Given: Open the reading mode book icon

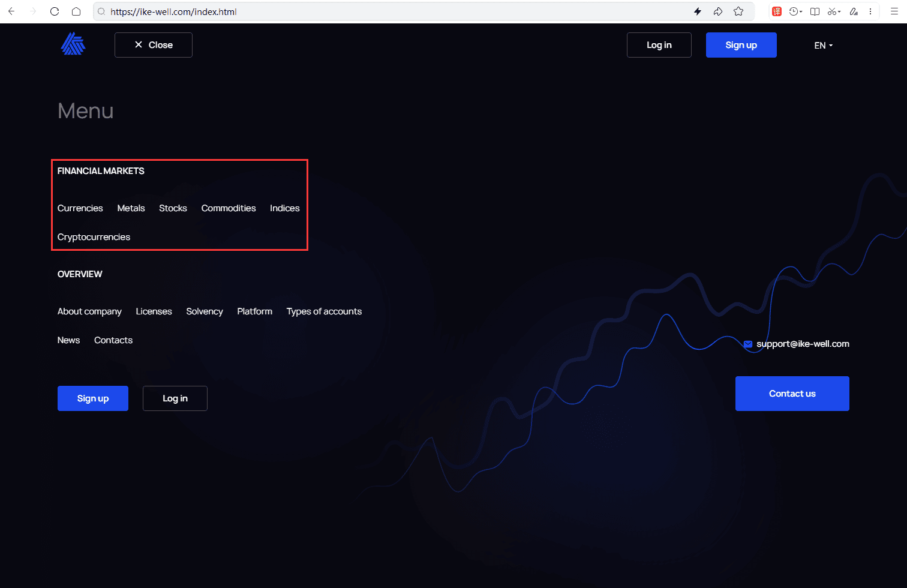Looking at the screenshot, I should pyautogui.click(x=815, y=11).
